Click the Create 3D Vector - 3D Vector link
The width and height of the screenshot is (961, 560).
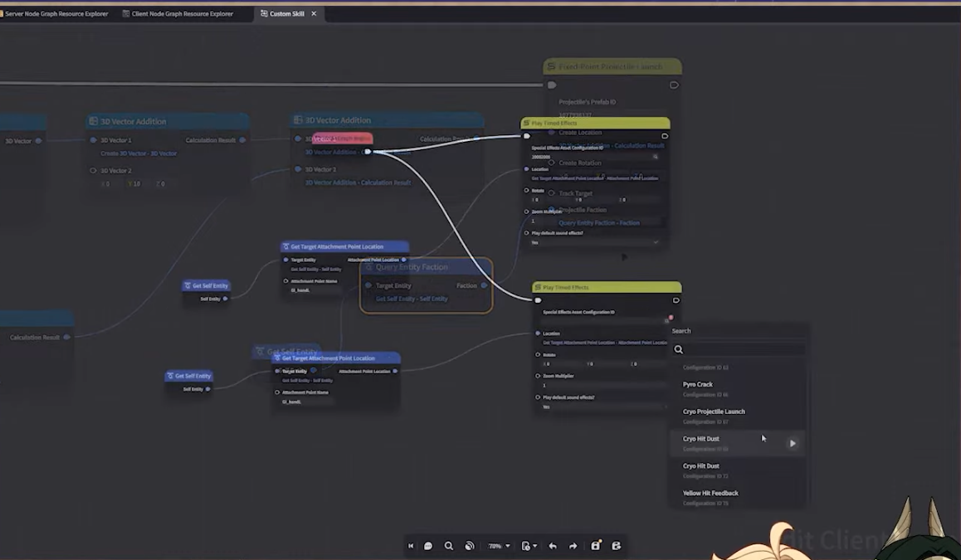139,153
